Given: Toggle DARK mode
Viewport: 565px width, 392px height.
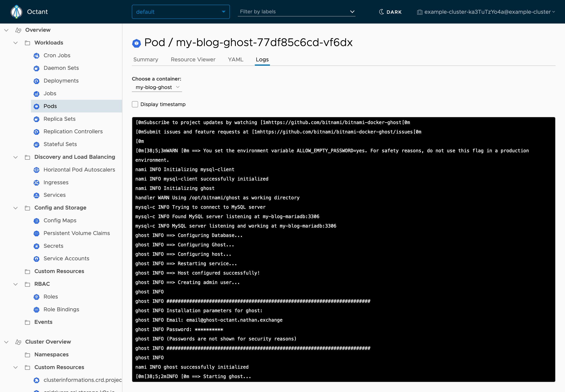Looking at the screenshot, I should click(390, 12).
